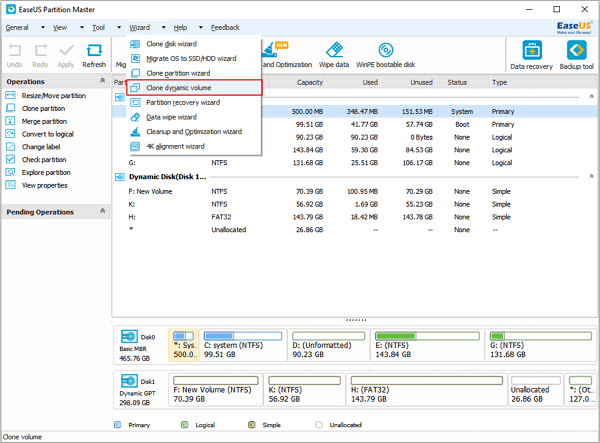
Task: Collapse the first disk group chevron
Action: (x=591, y=96)
